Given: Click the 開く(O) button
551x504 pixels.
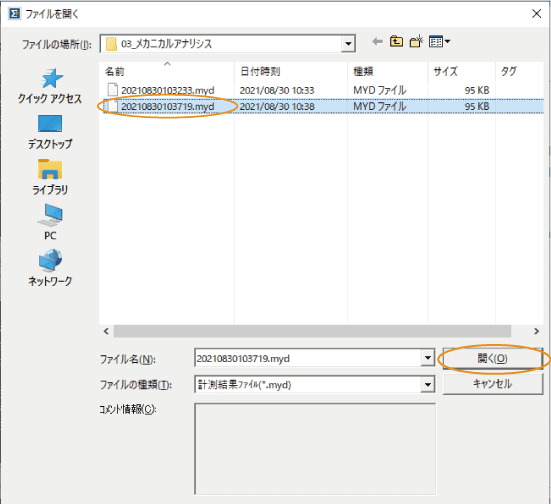Looking at the screenshot, I should pyautogui.click(x=493, y=358).
